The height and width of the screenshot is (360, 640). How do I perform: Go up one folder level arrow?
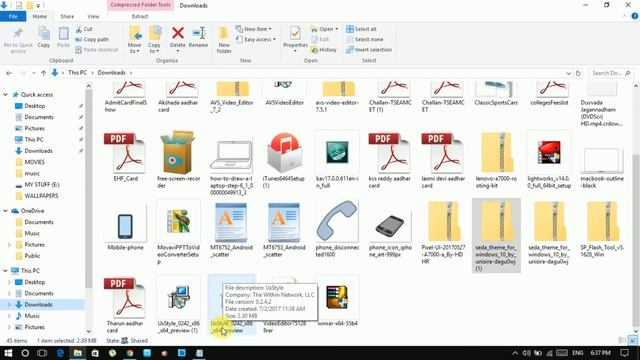pos(43,73)
